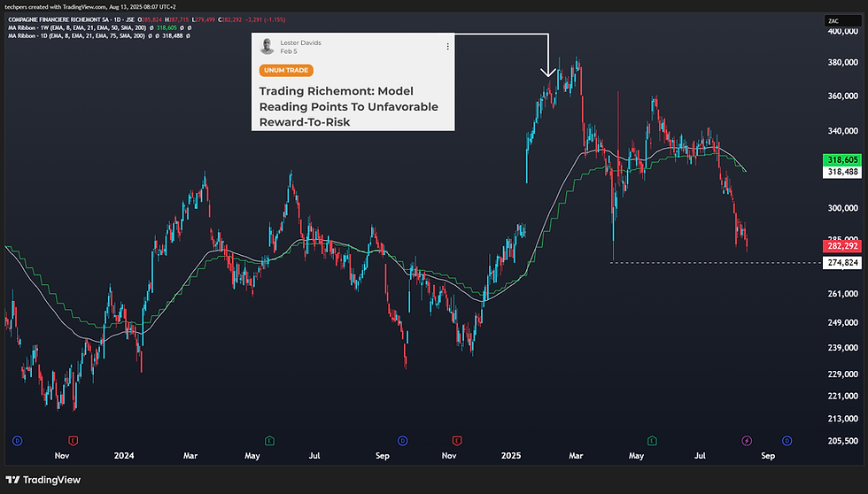Open the green earnings marker near May 2024
Viewport: 868px width, 494px height.
pos(269,441)
